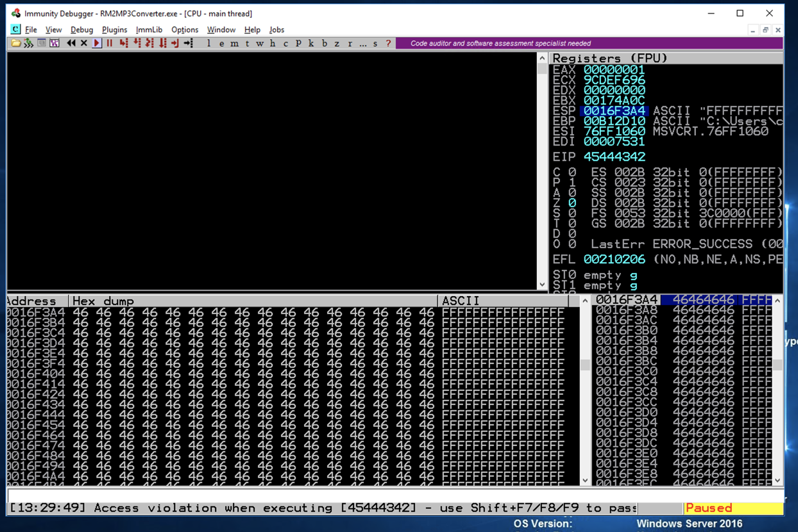Select the ESP register value 0016F3A4
This screenshot has width=798, height=532.
tap(615, 110)
